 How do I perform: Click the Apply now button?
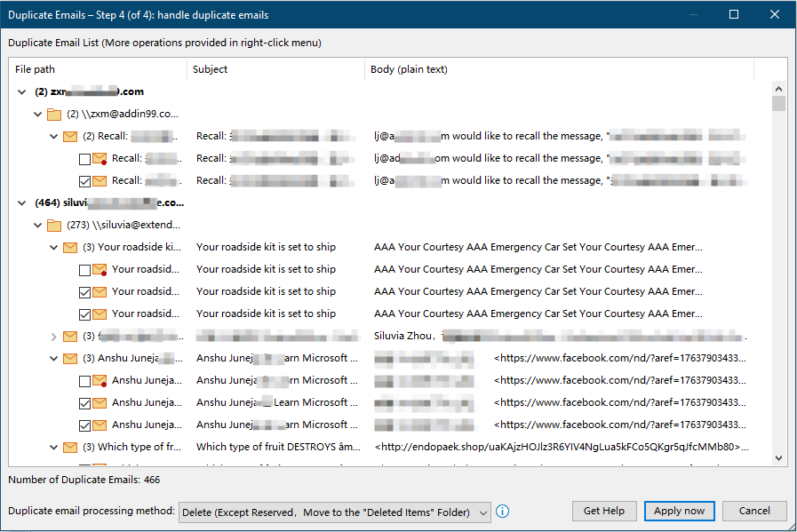679,511
